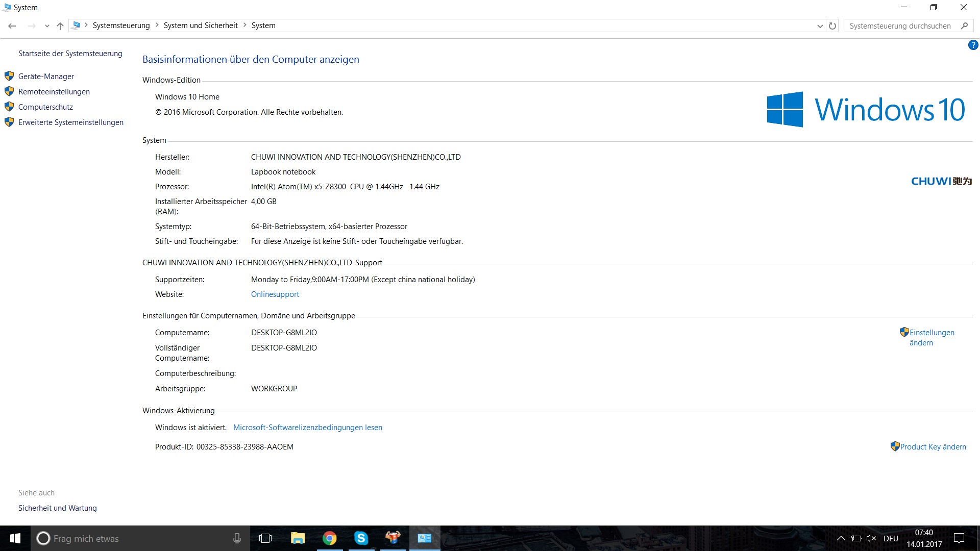Open Action Center notification icon
Image resolution: width=980 pixels, height=551 pixels.
point(959,538)
